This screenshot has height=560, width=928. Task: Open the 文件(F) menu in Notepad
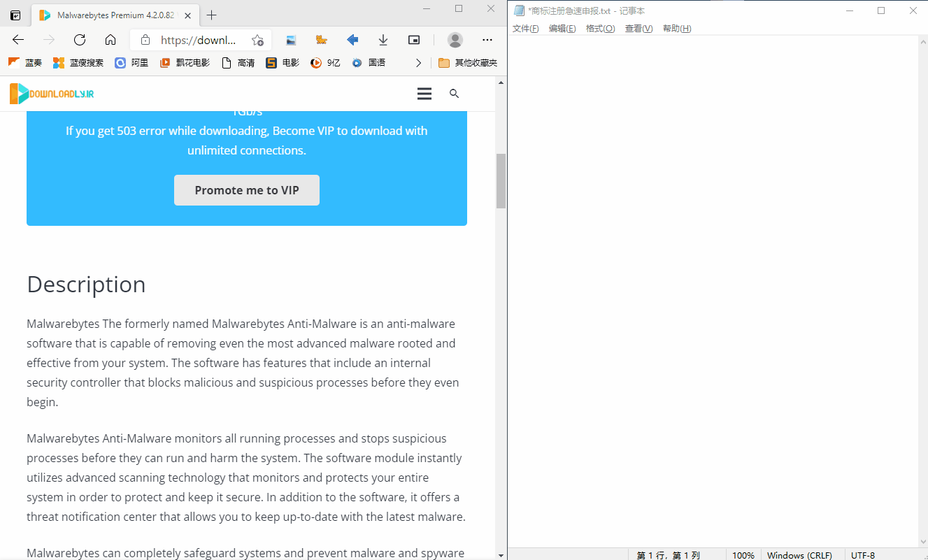pyautogui.click(x=526, y=29)
